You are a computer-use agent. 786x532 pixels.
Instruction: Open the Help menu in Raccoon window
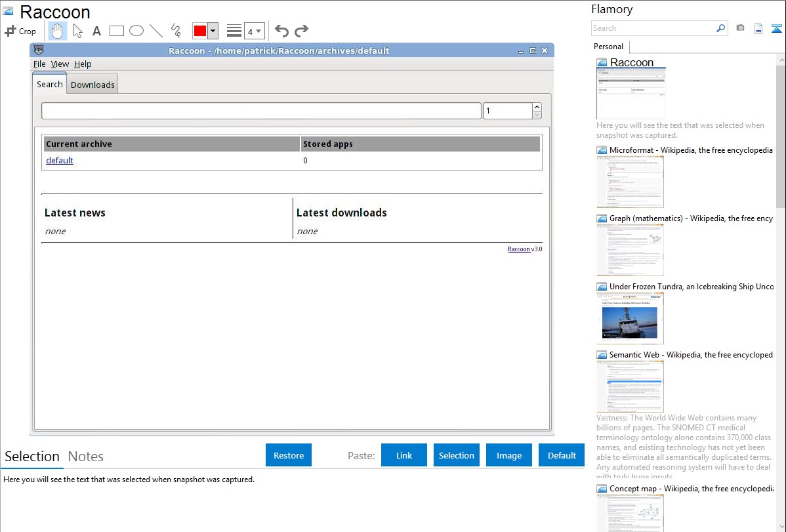(83, 64)
